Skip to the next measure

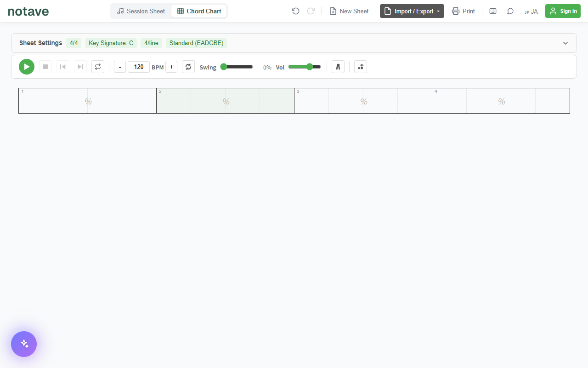point(80,67)
